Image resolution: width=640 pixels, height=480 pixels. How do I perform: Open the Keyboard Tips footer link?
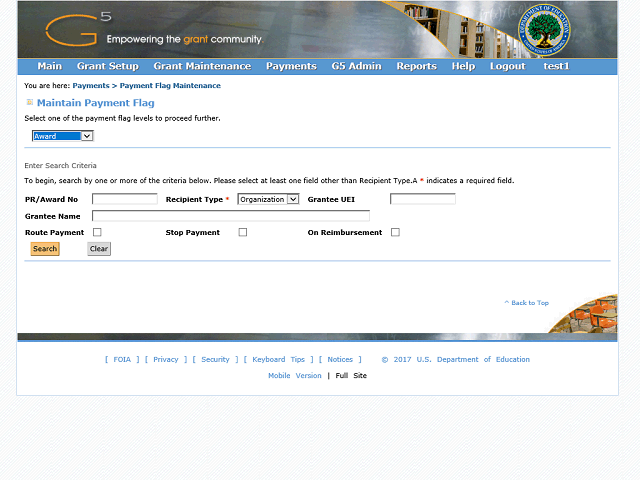(279, 360)
